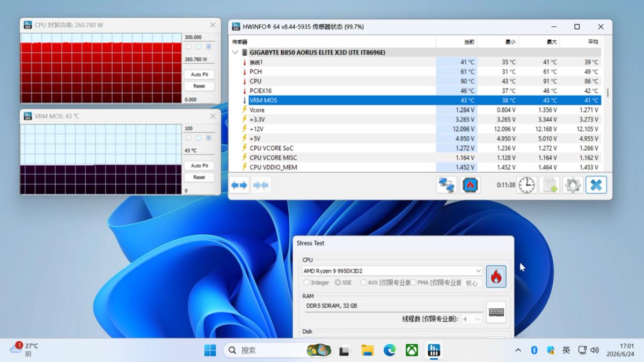Open the volume speaker tray icon
Viewport: 644px width, 362px height.
point(595,350)
